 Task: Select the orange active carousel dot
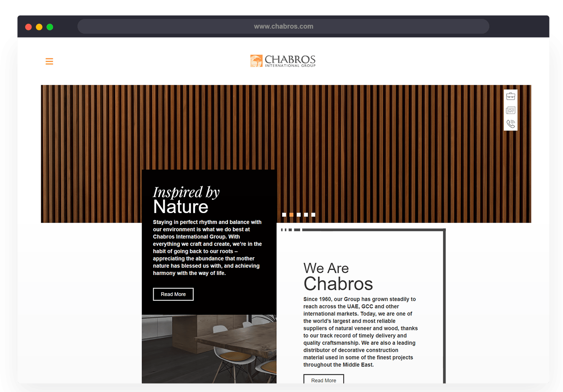[x=291, y=215]
